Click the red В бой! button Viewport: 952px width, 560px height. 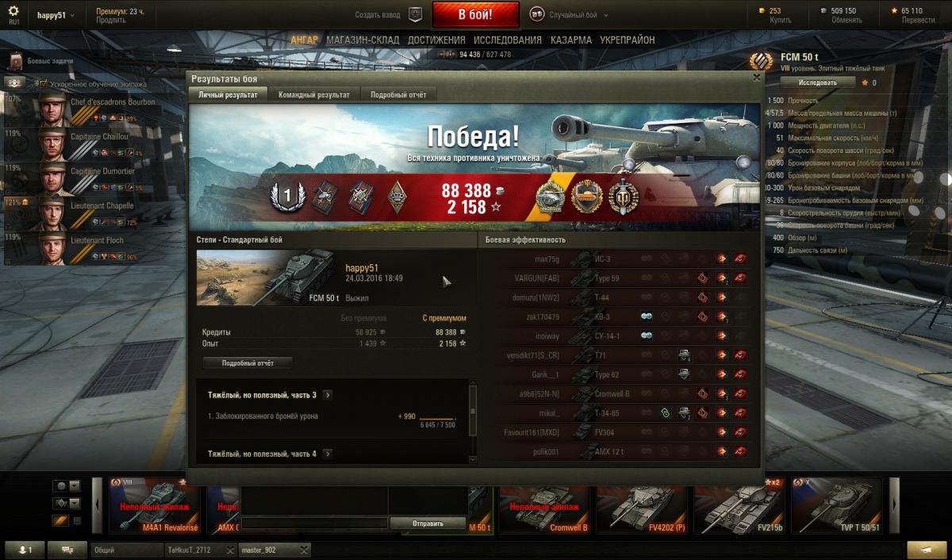click(x=476, y=14)
